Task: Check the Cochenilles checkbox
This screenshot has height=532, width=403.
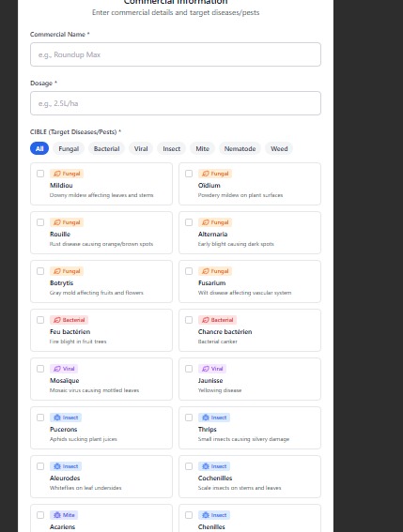Action: [189, 466]
